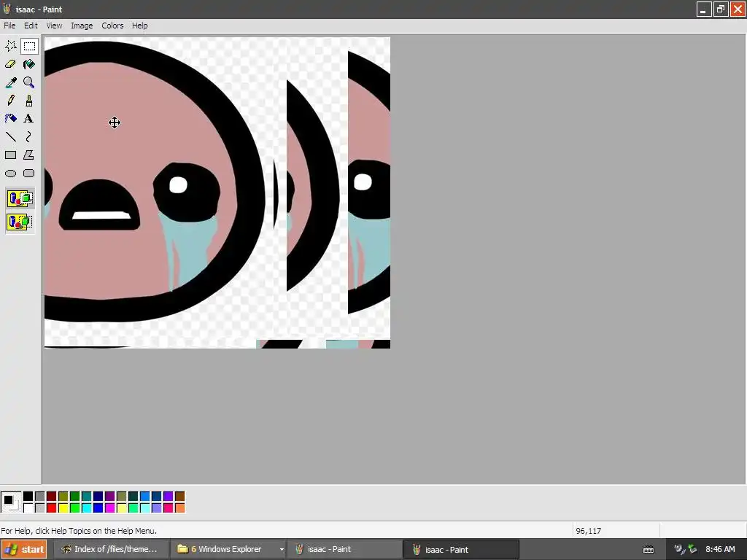Screen dimensions: 747x560
Task: Select the maroon dark red swatch
Action: click(x=52, y=497)
